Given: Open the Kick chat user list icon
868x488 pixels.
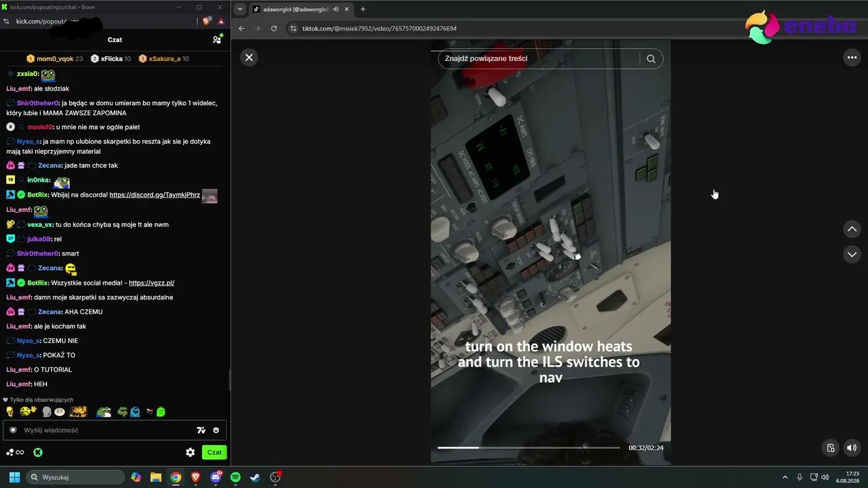Looking at the screenshot, I should pyautogui.click(x=217, y=39).
